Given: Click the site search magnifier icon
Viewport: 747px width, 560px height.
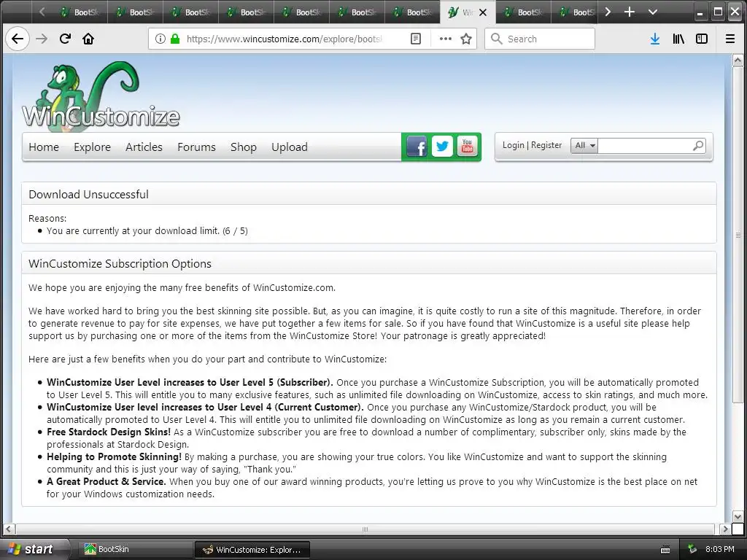Looking at the screenshot, I should coord(698,146).
